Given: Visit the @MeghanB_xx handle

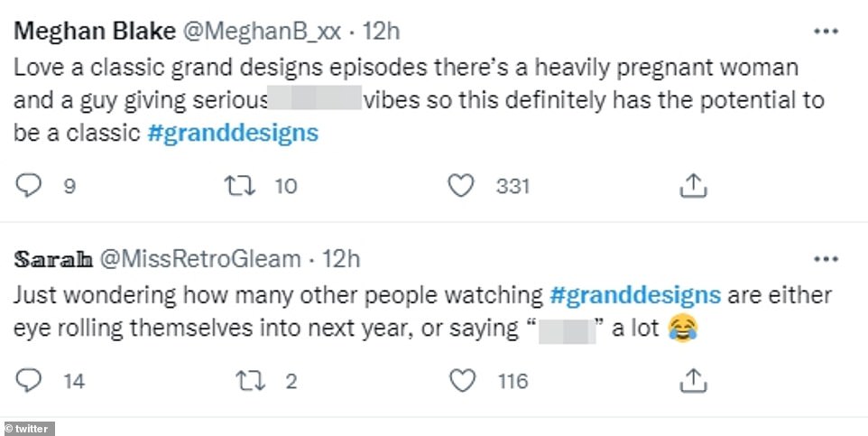Looking at the screenshot, I should [263, 32].
